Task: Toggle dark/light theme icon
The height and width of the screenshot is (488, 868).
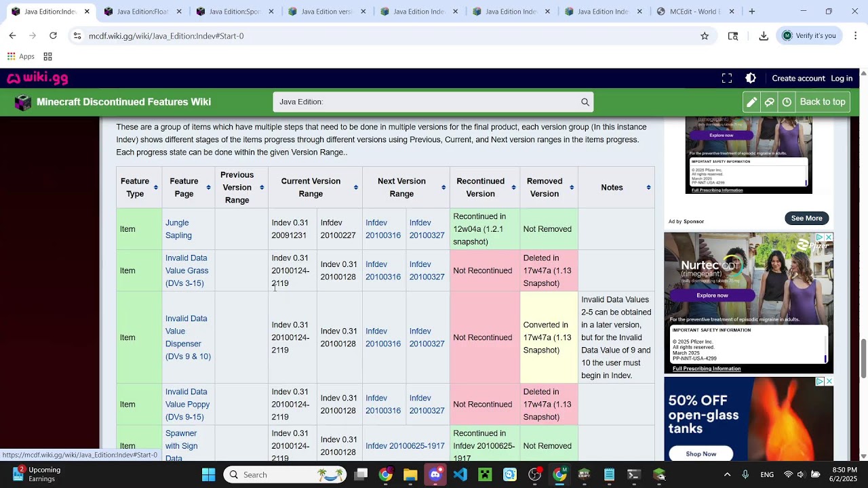Action: coord(751,79)
